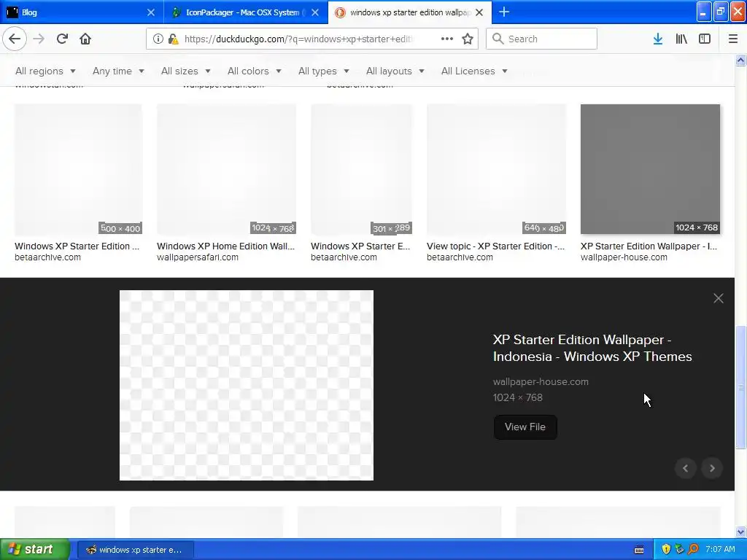Close the image detail panel
747x560 pixels.
tap(719, 298)
